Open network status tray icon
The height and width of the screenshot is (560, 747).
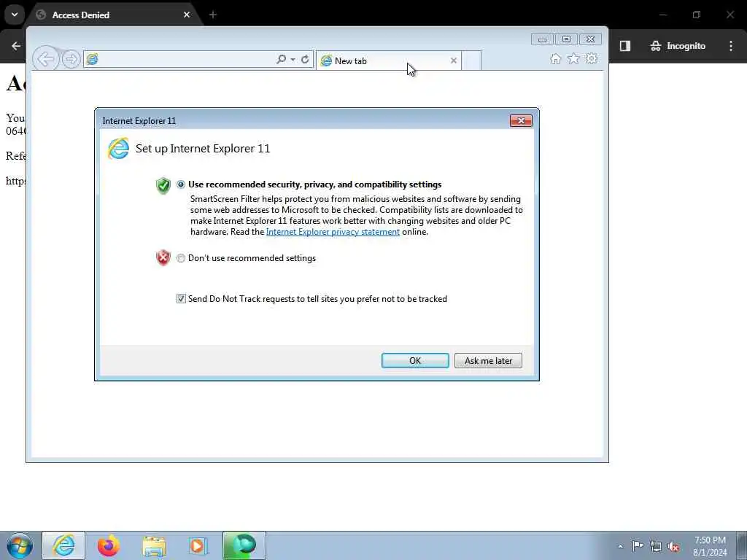pyautogui.click(x=656, y=546)
